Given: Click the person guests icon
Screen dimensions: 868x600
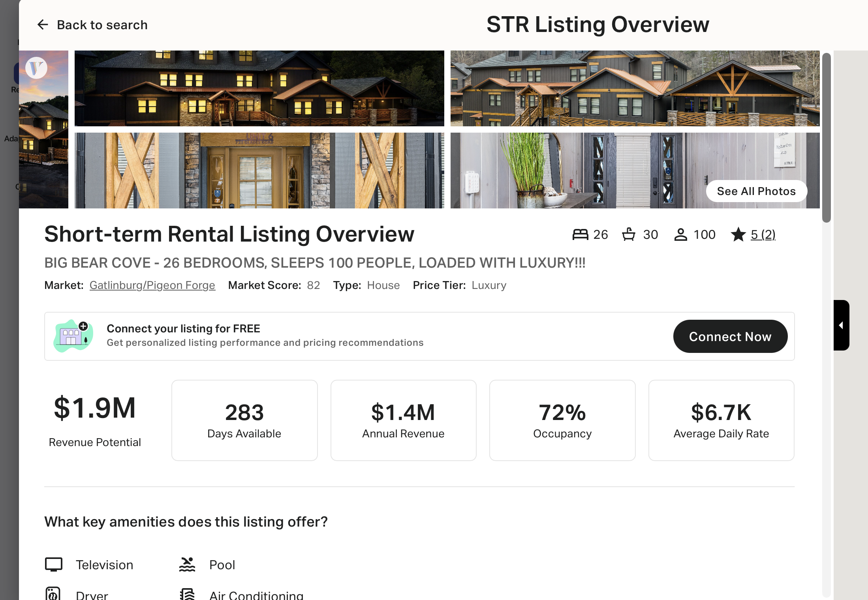Looking at the screenshot, I should click(680, 234).
